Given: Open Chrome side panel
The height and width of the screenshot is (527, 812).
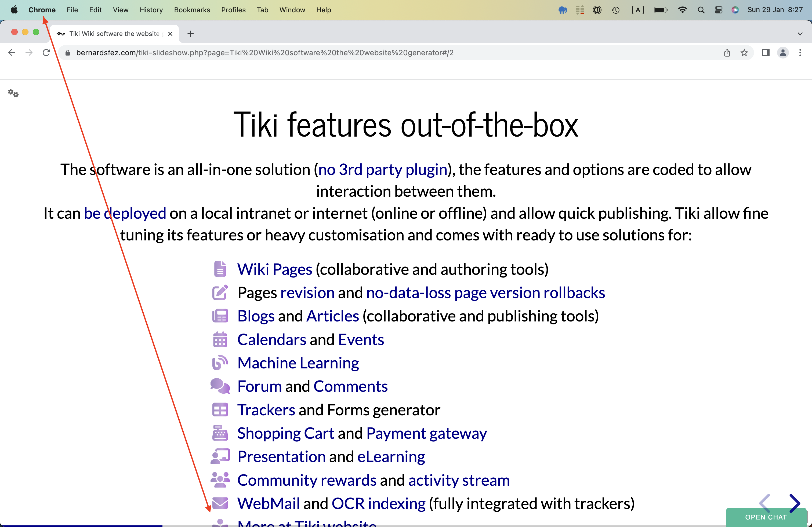Looking at the screenshot, I should (x=766, y=53).
